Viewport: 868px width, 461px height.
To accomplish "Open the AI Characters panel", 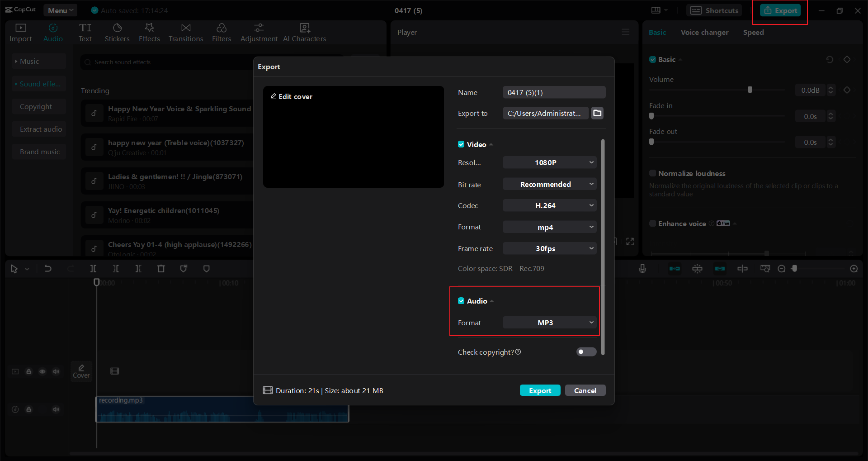I will click(305, 33).
